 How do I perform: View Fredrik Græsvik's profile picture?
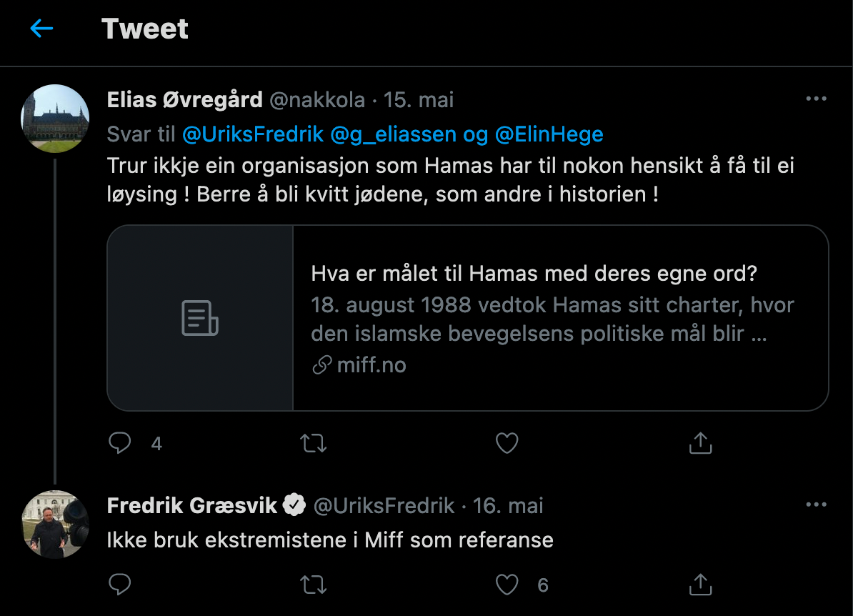coord(56,525)
